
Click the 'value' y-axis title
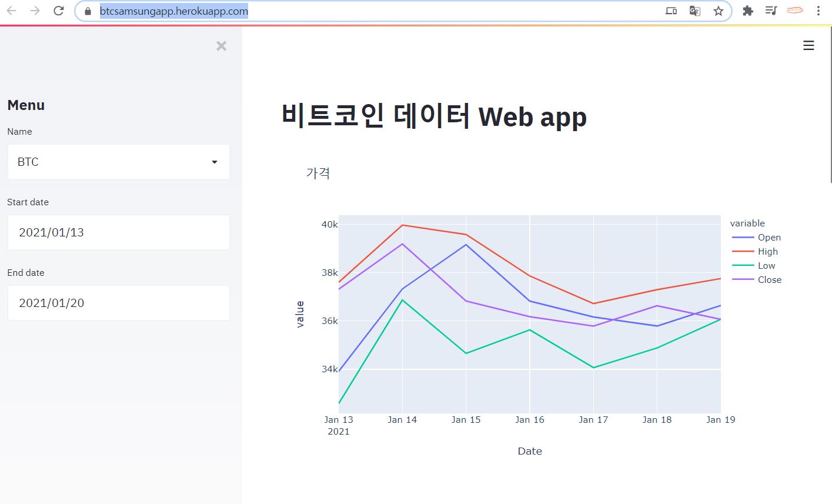tap(300, 314)
